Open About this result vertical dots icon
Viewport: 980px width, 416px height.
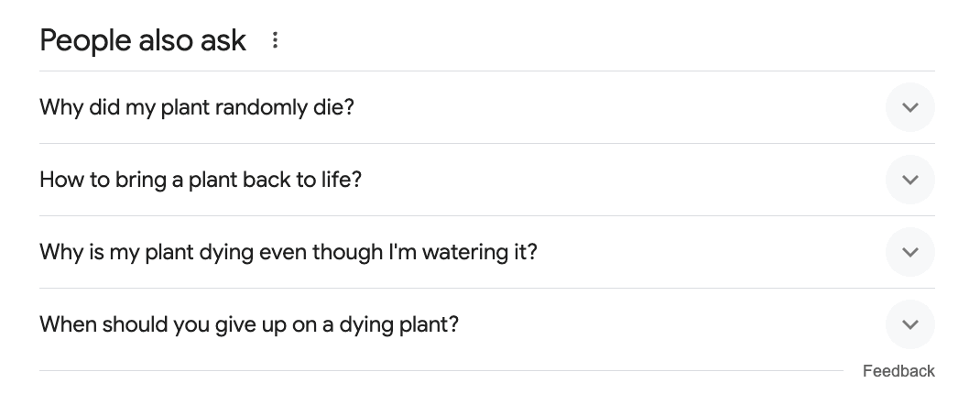[x=275, y=40]
